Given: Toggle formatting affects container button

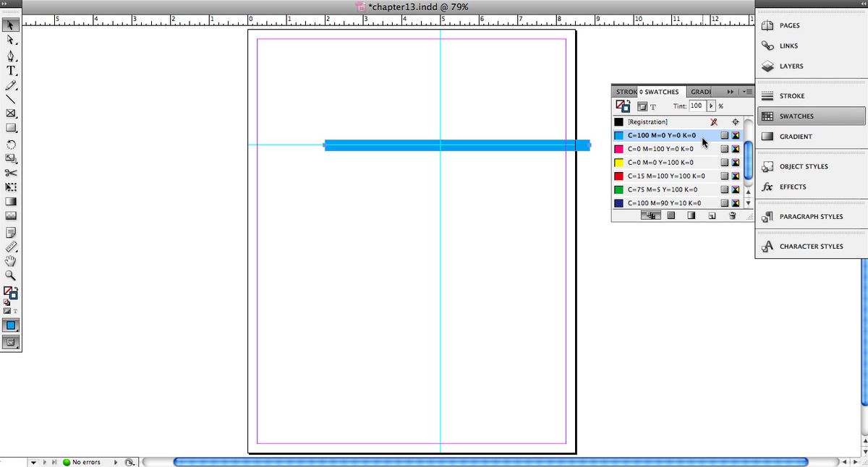Looking at the screenshot, I should (642, 106).
